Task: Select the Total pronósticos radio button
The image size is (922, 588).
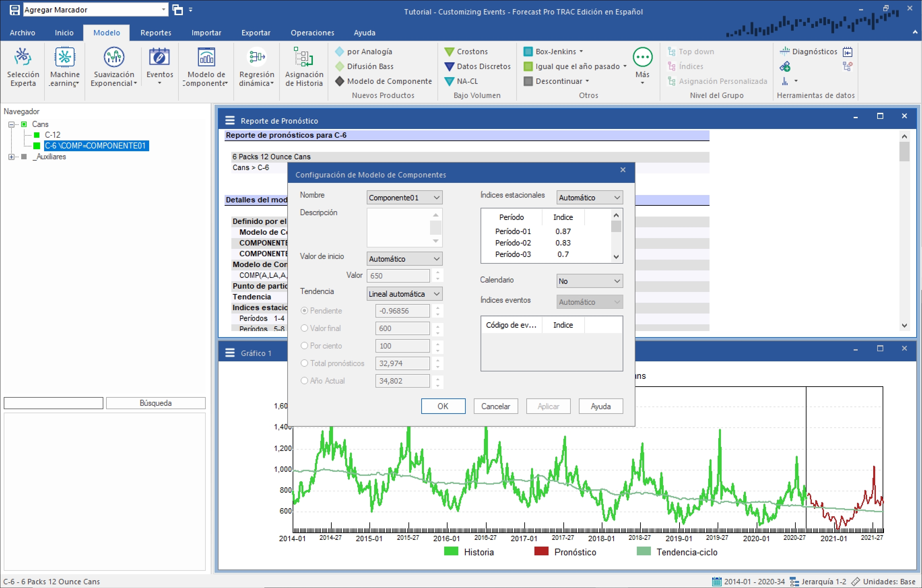Action: [304, 363]
